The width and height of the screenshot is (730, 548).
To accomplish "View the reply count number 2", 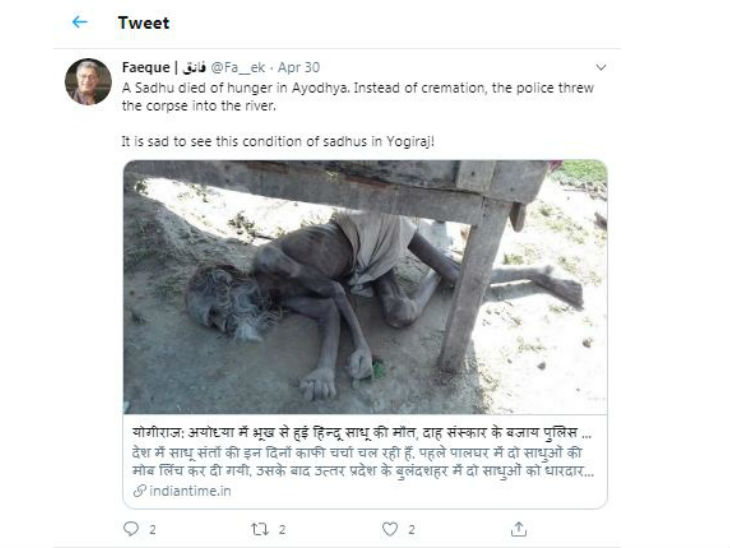I will click(152, 530).
